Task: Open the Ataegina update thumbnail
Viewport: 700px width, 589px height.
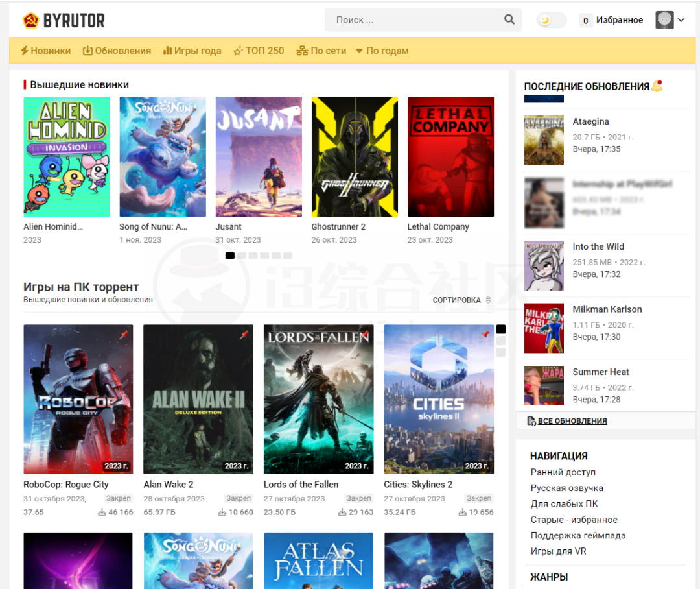Action: coord(544,140)
